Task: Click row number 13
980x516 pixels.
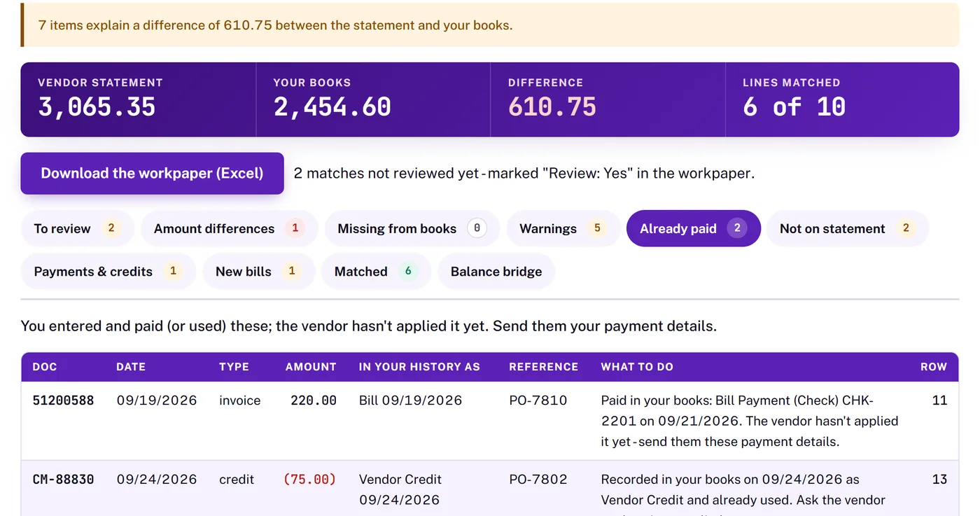Action: [x=940, y=480]
